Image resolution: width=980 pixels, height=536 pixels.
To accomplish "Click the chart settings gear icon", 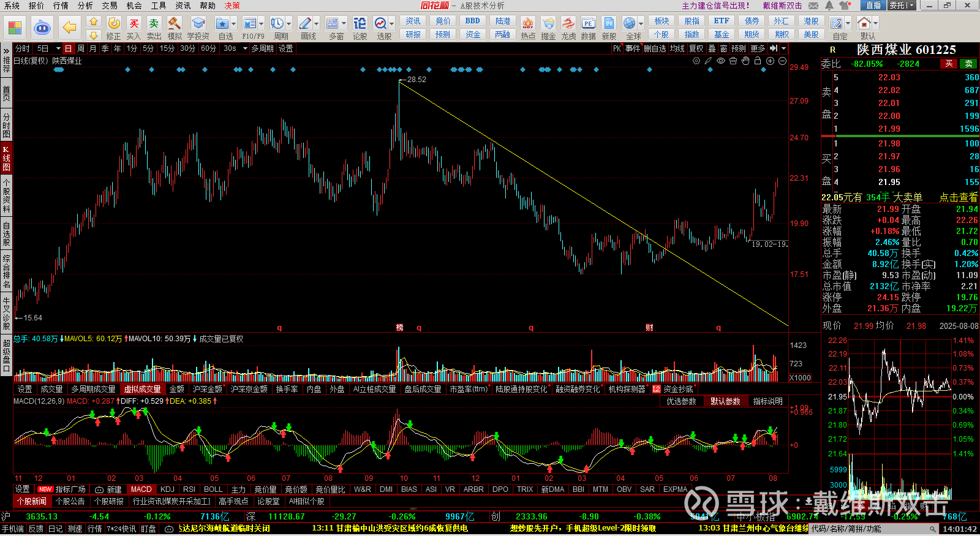I will (696, 61).
